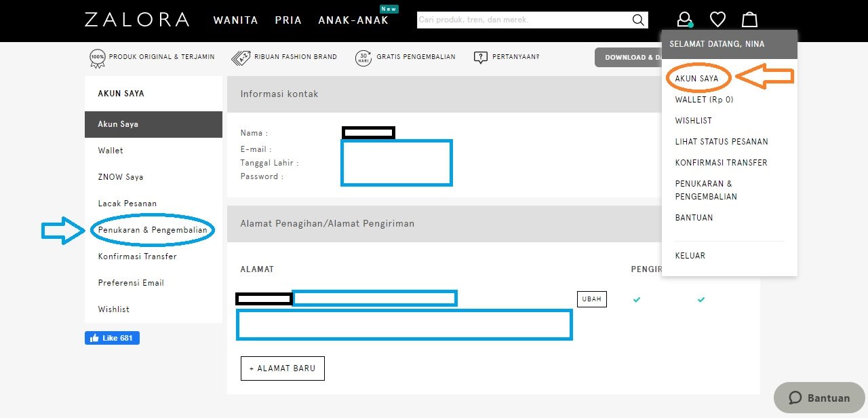Click the Pertanyaan question bubble icon
This screenshot has height=418, width=868.
coord(481,58)
